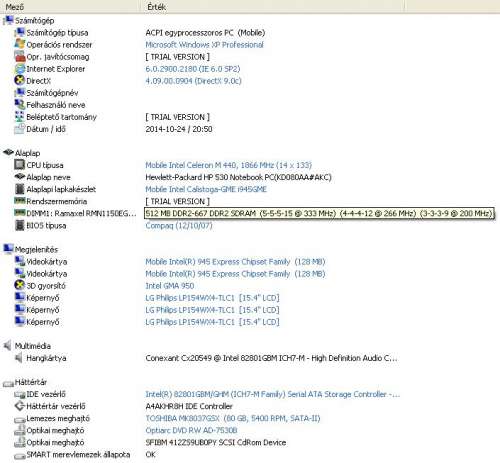Open the Microsoft Windows XP Professional link
Viewport: 500px width, 463px height.
204,45
